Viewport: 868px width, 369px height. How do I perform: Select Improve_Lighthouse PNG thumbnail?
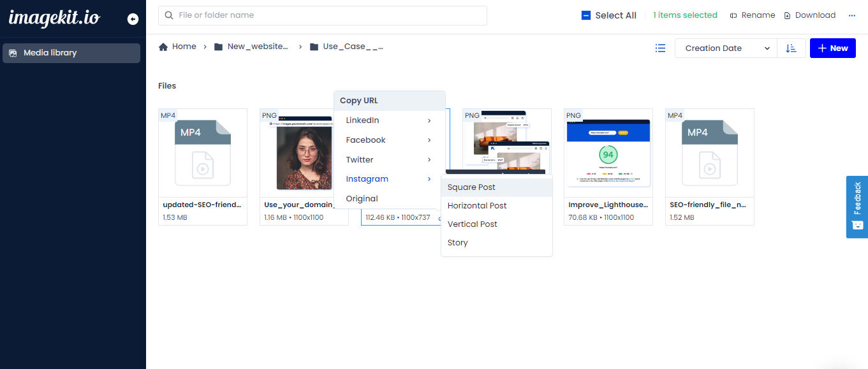[x=608, y=152]
